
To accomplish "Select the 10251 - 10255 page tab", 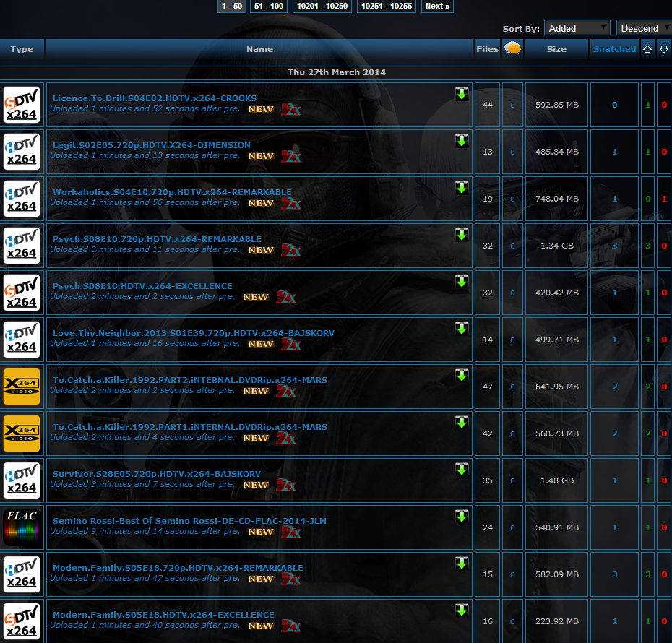I will 386,6.
